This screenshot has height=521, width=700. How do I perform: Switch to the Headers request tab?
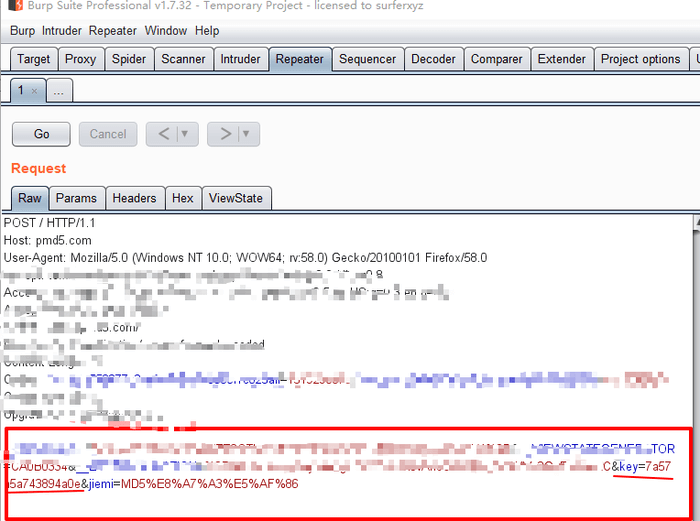click(x=134, y=198)
